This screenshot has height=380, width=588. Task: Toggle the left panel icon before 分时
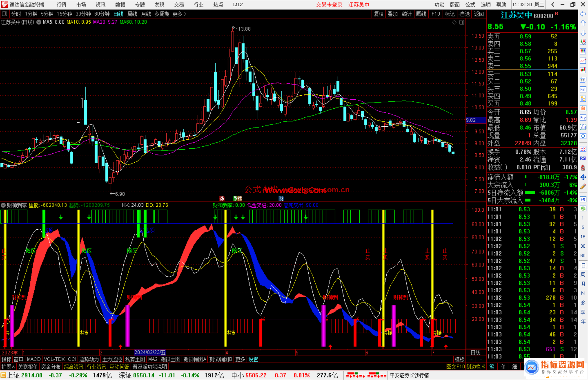[4, 14]
